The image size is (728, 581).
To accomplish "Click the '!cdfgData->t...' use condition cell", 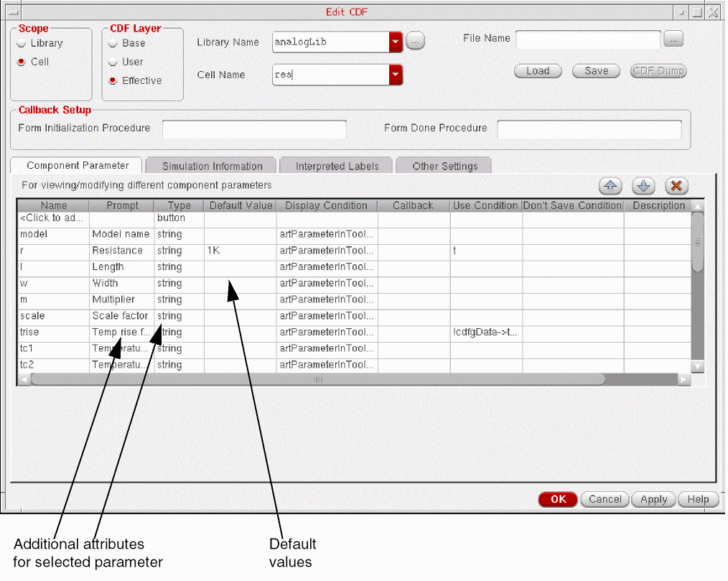I will coord(485,332).
